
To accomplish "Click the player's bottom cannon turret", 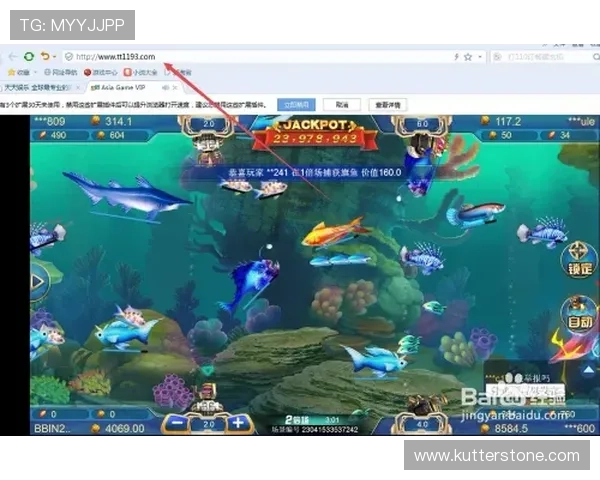I will coord(207,399).
